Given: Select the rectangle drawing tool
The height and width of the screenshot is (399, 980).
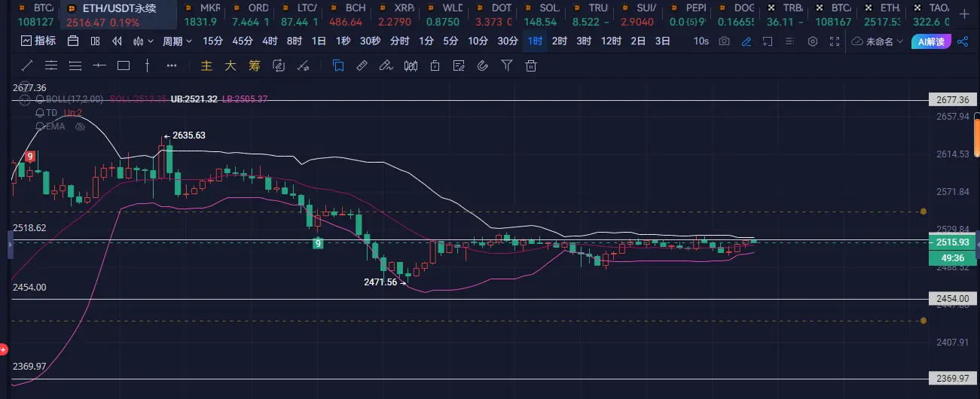Looking at the screenshot, I should tap(124, 65).
